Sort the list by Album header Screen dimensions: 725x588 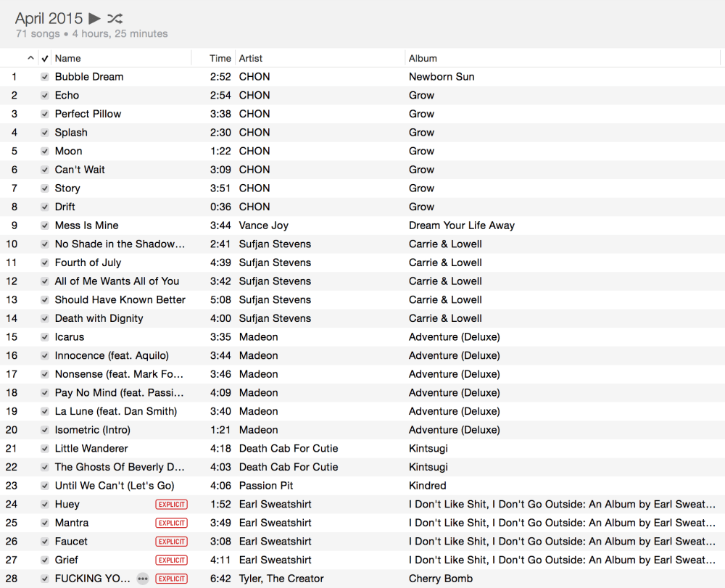423,59
